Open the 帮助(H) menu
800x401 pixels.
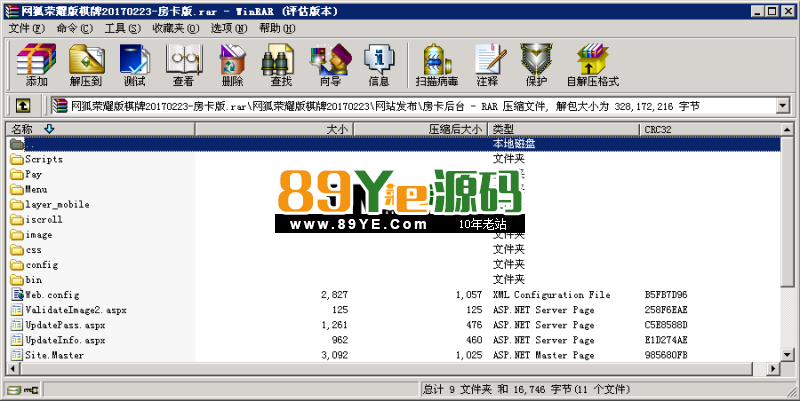point(277,28)
